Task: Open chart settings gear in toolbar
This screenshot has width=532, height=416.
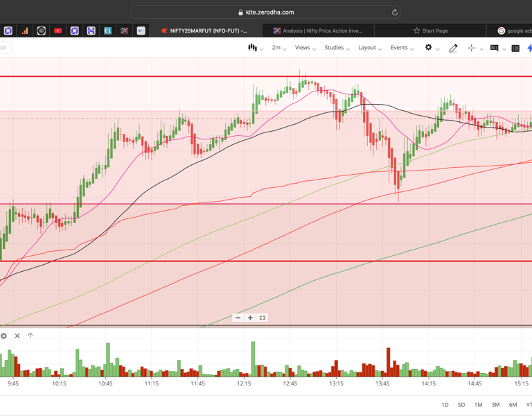Action: [x=429, y=48]
